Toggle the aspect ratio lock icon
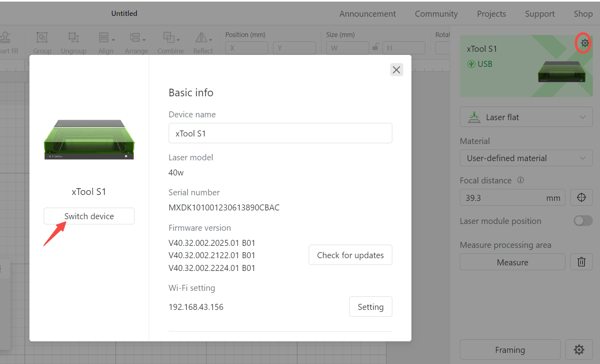The image size is (600, 364). [375, 47]
